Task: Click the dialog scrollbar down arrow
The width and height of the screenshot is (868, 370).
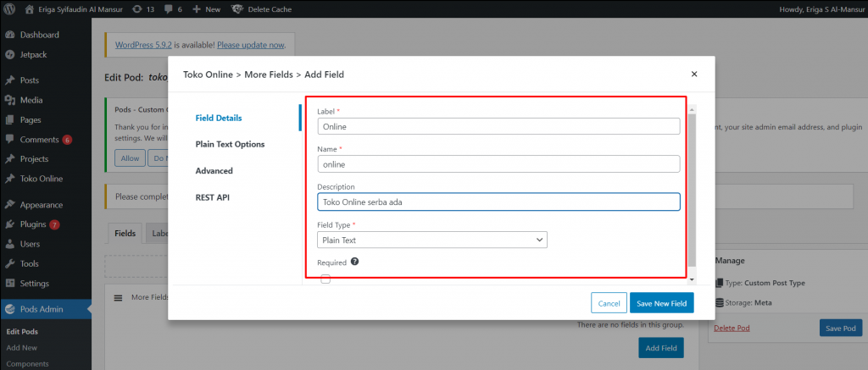Action: (x=692, y=280)
